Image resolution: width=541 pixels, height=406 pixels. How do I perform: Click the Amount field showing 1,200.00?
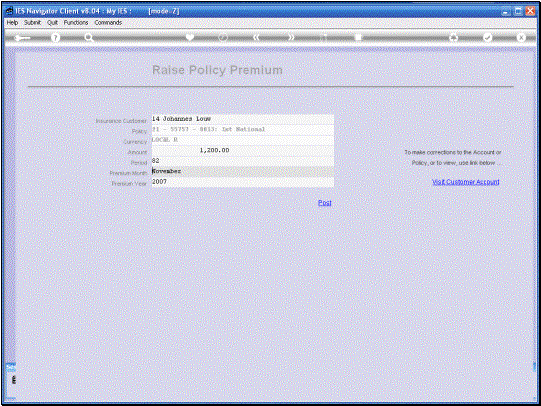243,150
